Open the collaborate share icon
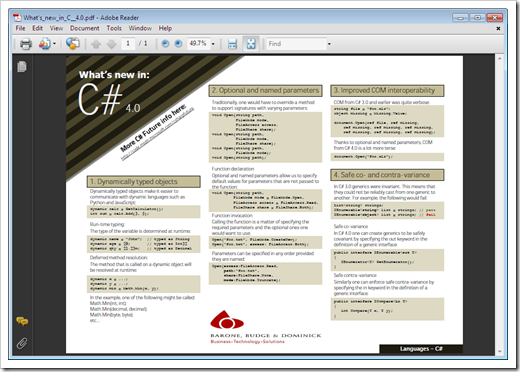520x372 pixels. pyautogui.click(x=45, y=44)
